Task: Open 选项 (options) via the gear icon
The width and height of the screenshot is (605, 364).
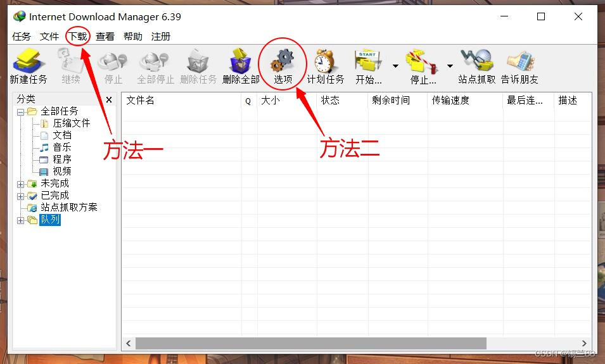Action: tap(283, 61)
